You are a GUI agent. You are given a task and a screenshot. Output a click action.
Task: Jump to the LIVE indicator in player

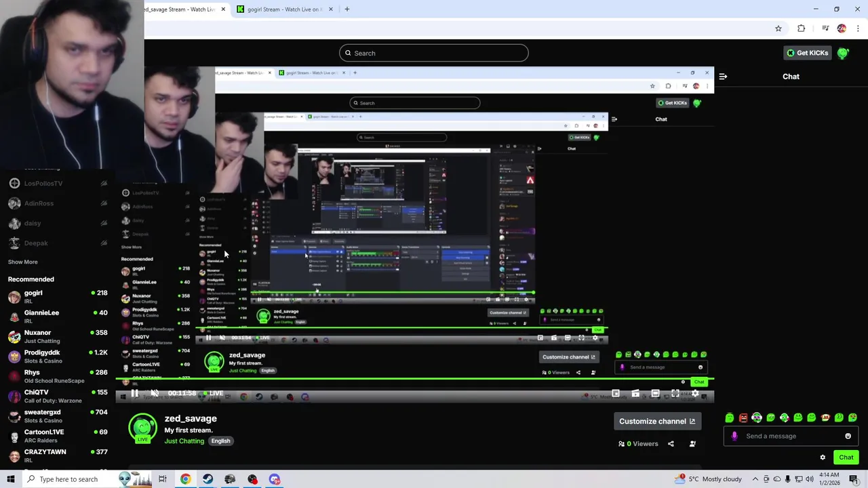212,393
